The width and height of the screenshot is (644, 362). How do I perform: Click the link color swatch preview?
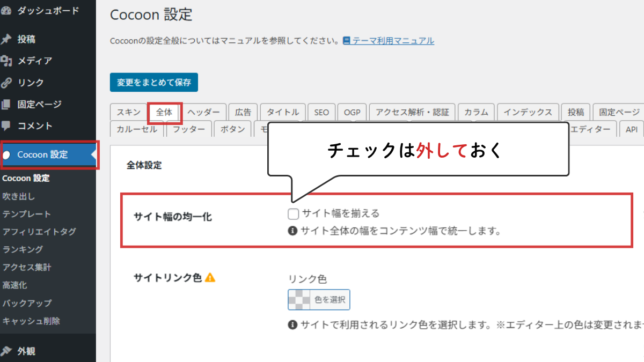coord(299,300)
